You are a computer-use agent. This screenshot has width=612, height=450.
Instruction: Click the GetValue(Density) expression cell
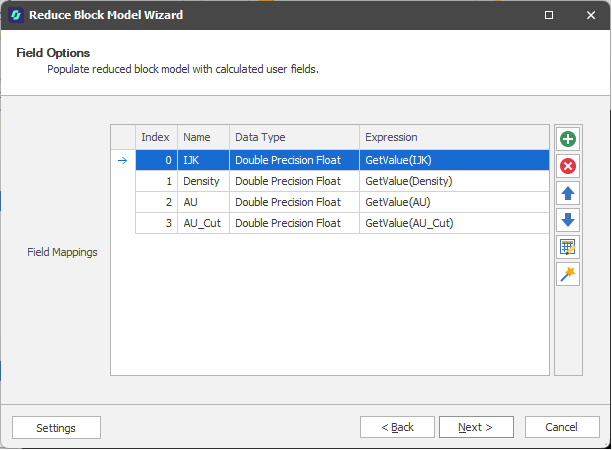pos(454,181)
